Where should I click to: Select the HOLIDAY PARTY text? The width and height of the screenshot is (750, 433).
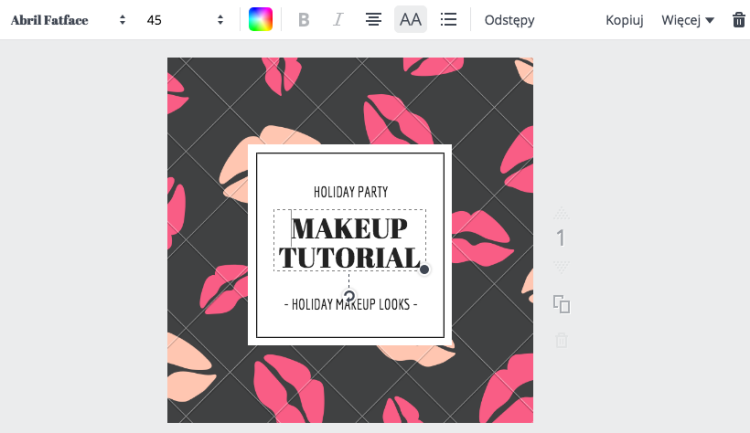click(351, 192)
